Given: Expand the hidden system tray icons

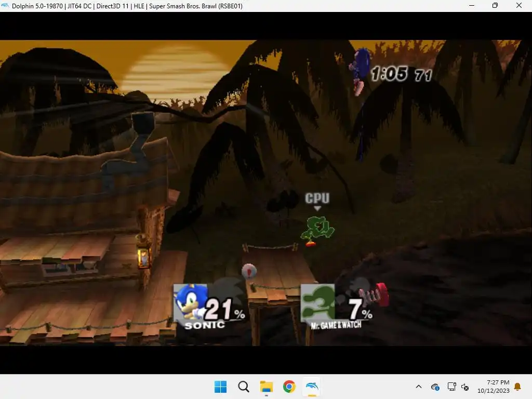Looking at the screenshot, I should click(419, 387).
